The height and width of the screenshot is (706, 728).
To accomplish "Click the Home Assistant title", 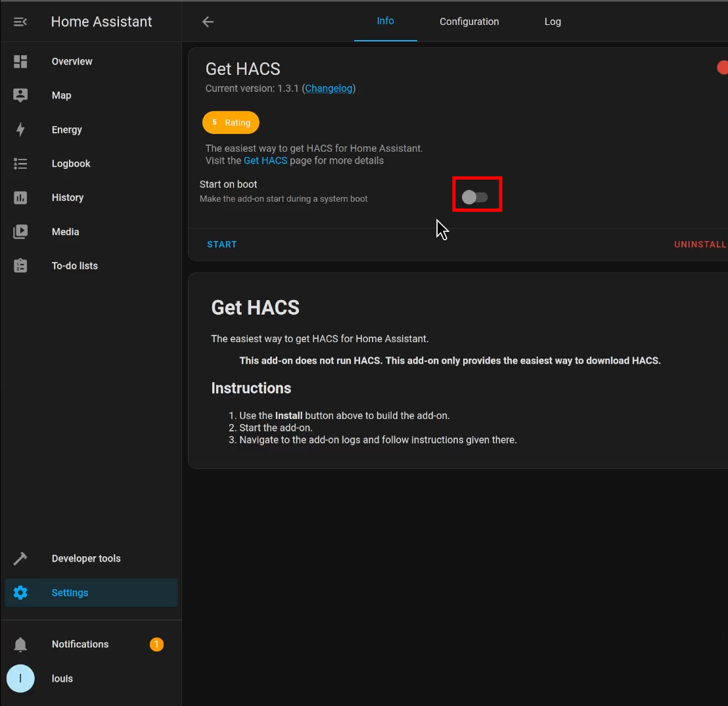I will pyautogui.click(x=102, y=22).
